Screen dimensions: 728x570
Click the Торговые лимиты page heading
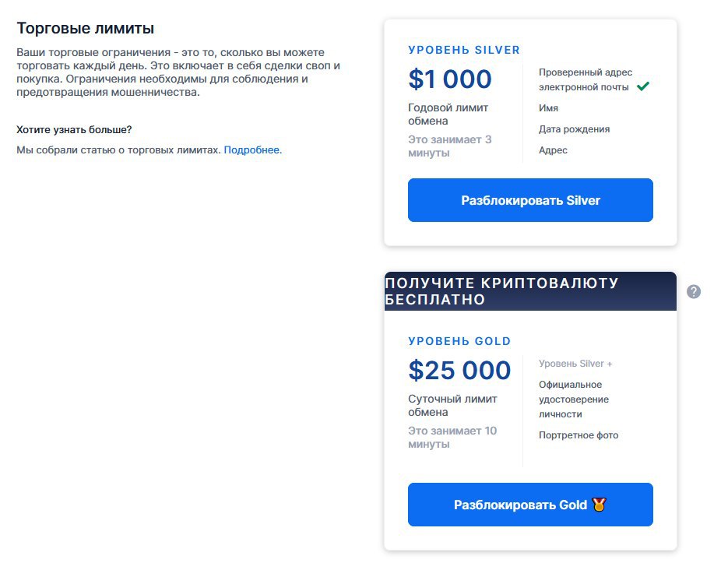86,28
